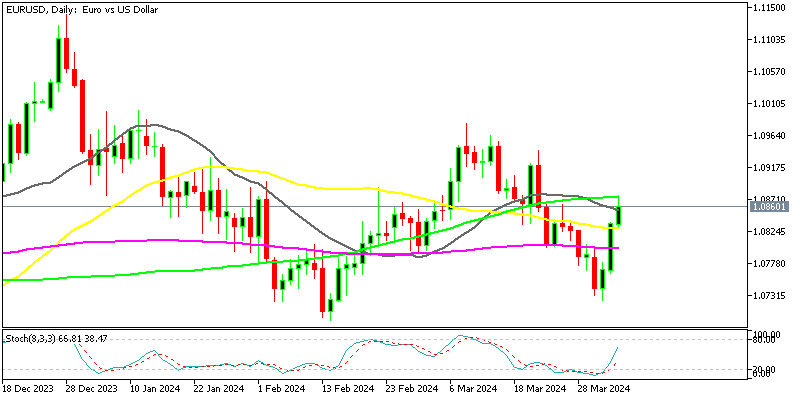Select the magenta moving average line
Image resolution: width=800 pixels, height=400 pixels.
pyautogui.click(x=150, y=241)
